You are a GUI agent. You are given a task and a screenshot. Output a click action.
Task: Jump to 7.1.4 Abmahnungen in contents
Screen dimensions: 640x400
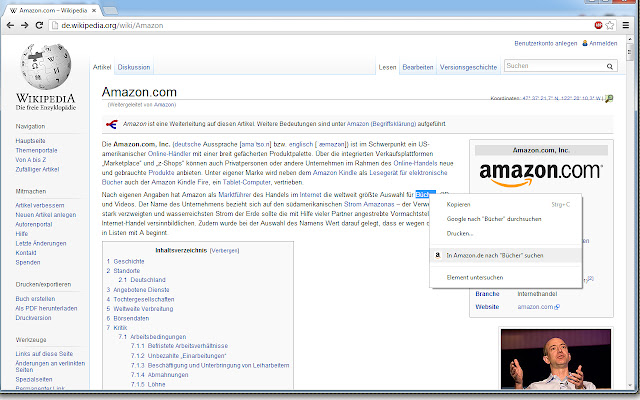[x=160, y=375]
